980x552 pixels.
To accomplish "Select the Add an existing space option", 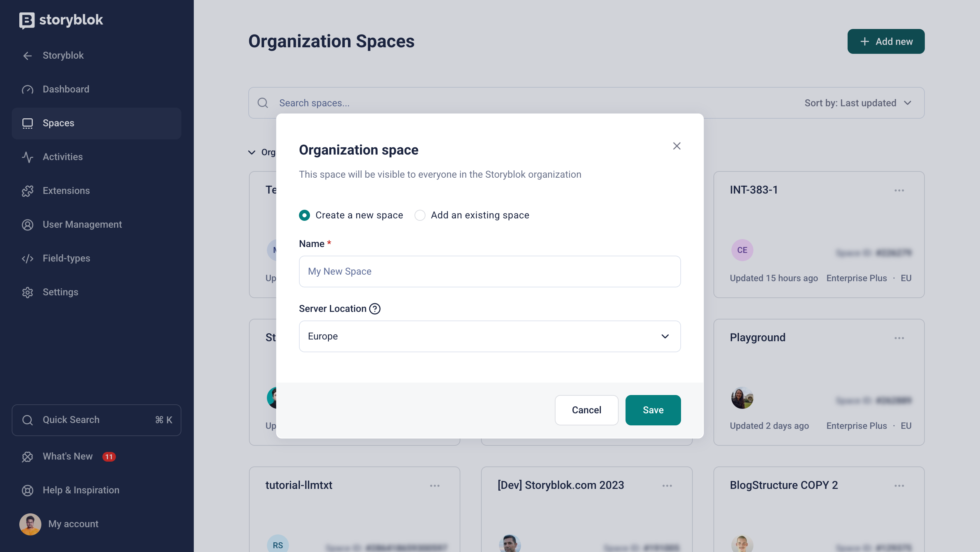I will [420, 215].
